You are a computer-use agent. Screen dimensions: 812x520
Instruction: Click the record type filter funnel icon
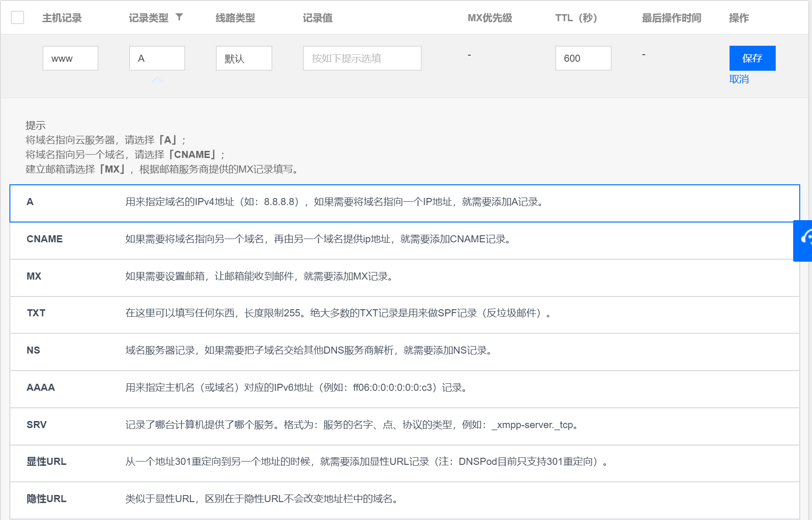pyautogui.click(x=179, y=17)
